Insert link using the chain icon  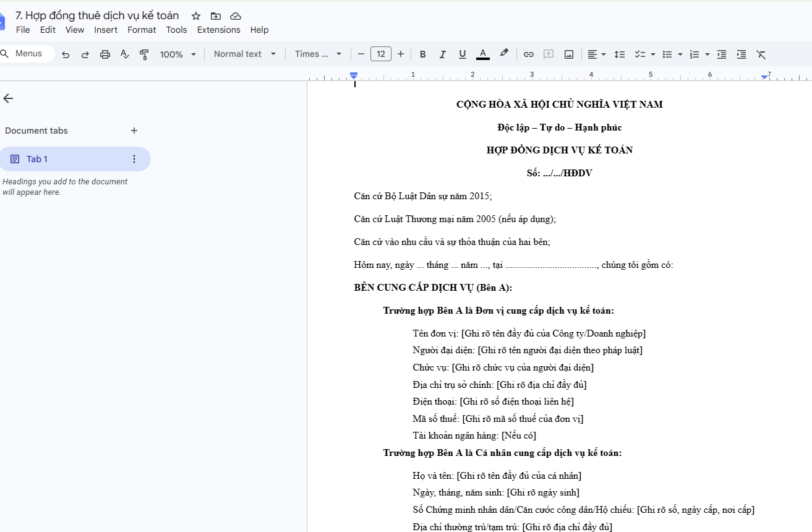click(529, 54)
